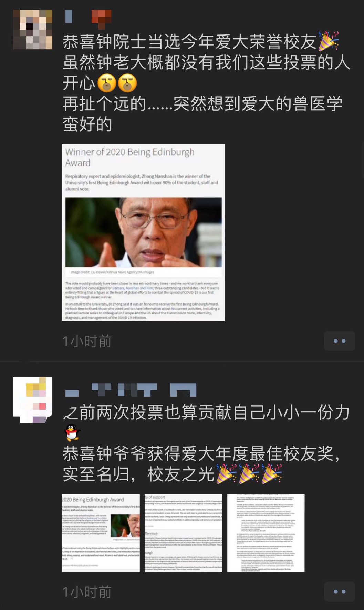Screen dimensions: 364x610
Task: Open the first poster's pixelated avatar
Action: coord(33,30)
